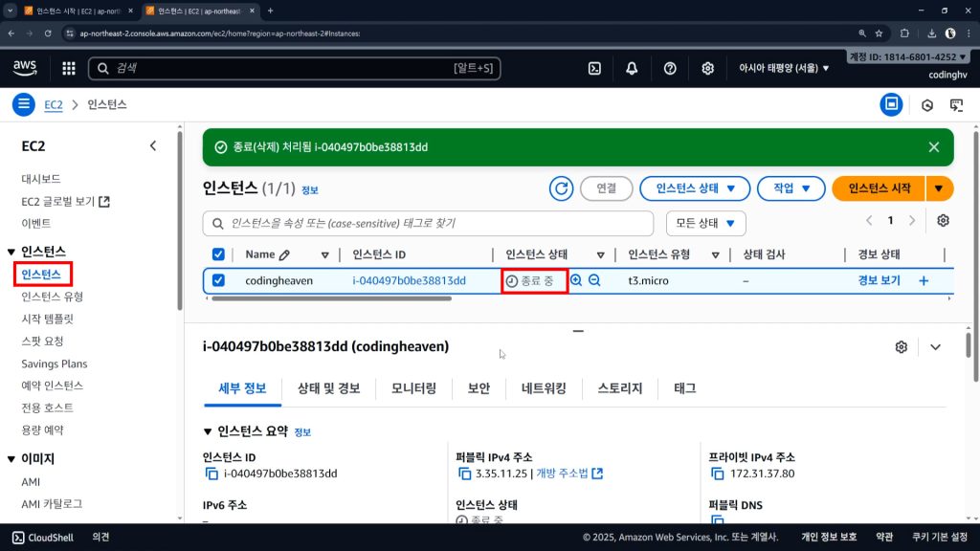980x551 pixels.
Task: Click the instance filter search box
Action: click(428, 224)
